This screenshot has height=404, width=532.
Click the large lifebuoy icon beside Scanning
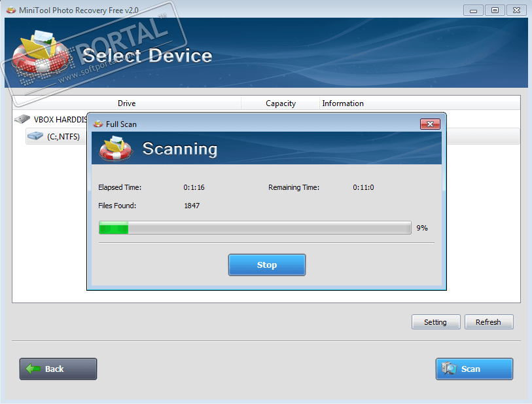[x=115, y=149]
